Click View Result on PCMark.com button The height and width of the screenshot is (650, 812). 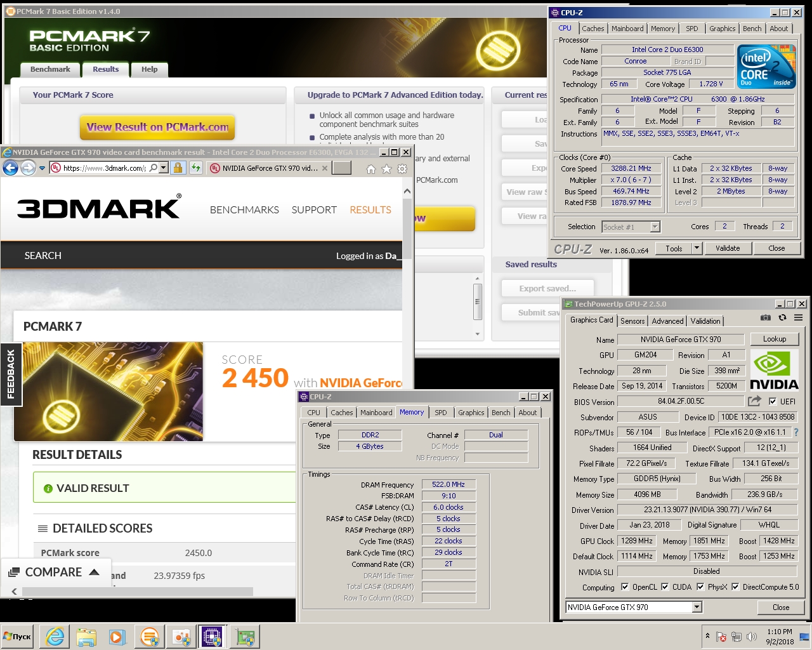coord(157,127)
